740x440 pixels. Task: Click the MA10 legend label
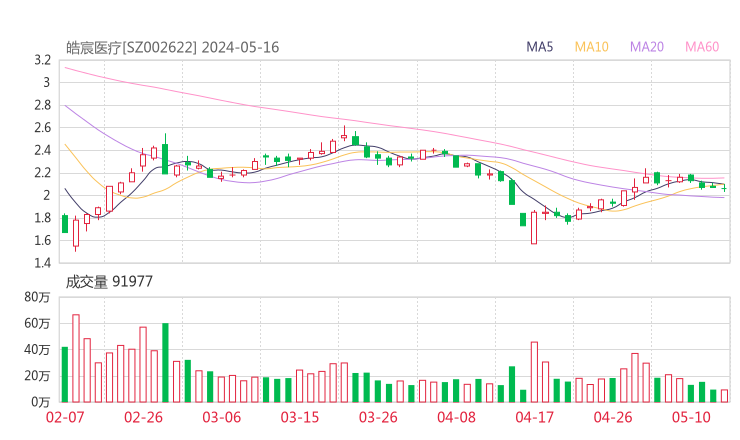coord(591,47)
